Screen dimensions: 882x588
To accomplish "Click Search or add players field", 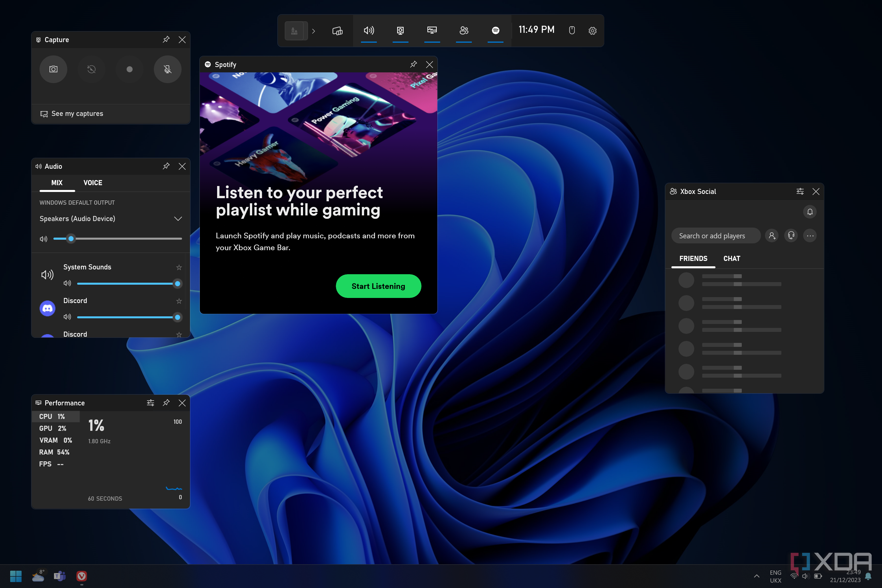I will pos(715,236).
